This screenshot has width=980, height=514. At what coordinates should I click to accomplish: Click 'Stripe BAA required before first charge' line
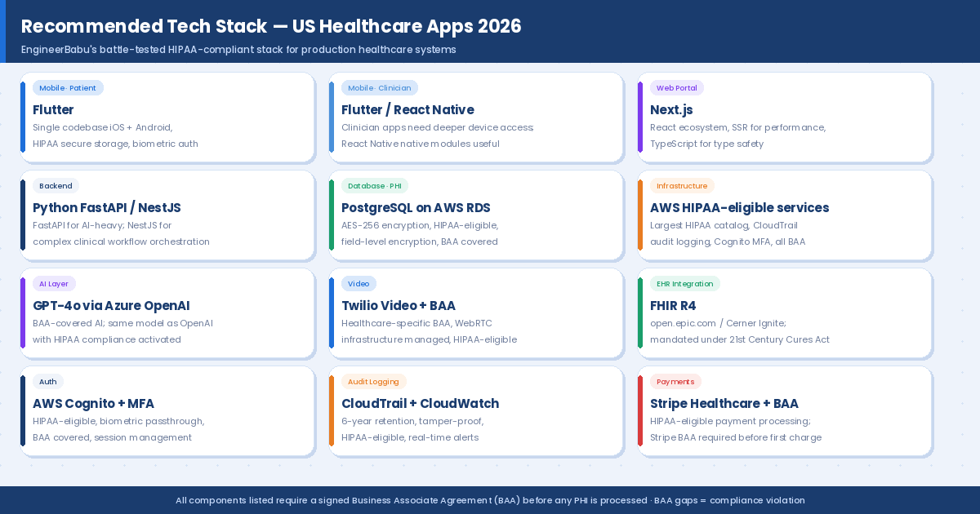[736, 437]
